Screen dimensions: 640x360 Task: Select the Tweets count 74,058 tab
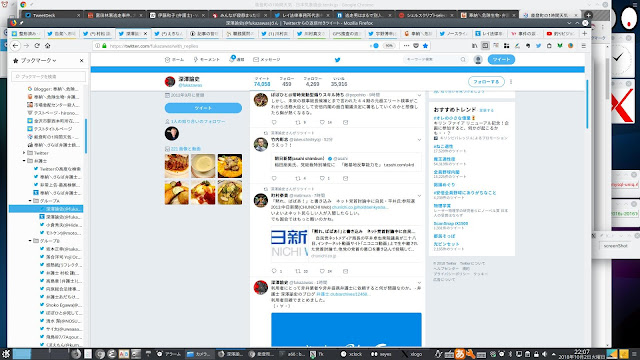(262, 82)
